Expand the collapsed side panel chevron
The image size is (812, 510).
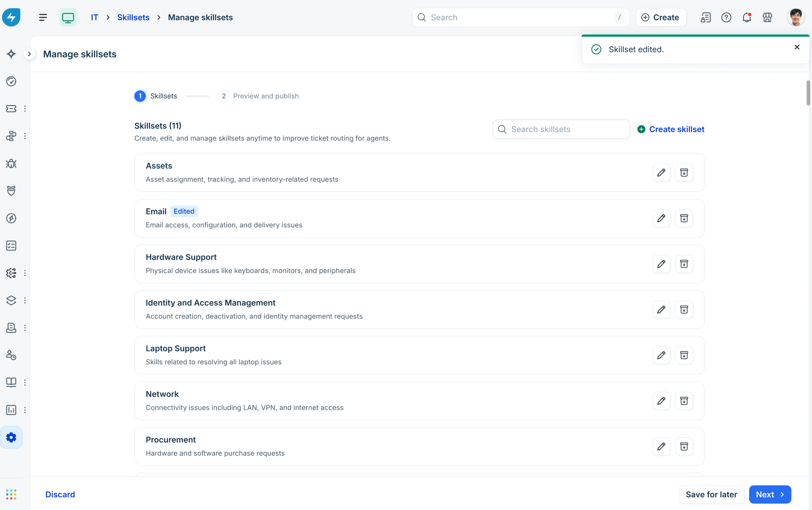(29, 54)
